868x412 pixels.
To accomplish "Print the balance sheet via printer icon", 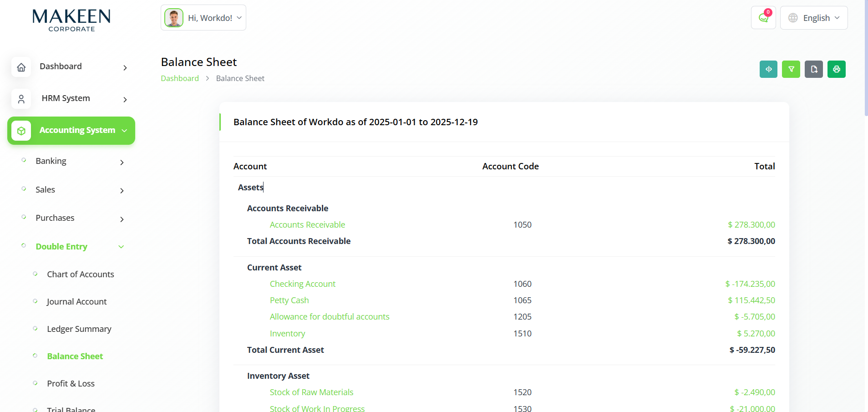I will pos(837,69).
